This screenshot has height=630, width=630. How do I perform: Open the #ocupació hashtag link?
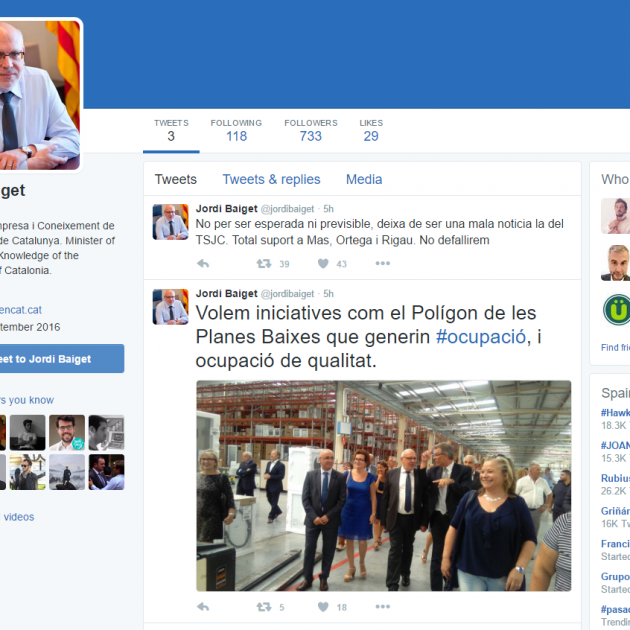click(481, 337)
